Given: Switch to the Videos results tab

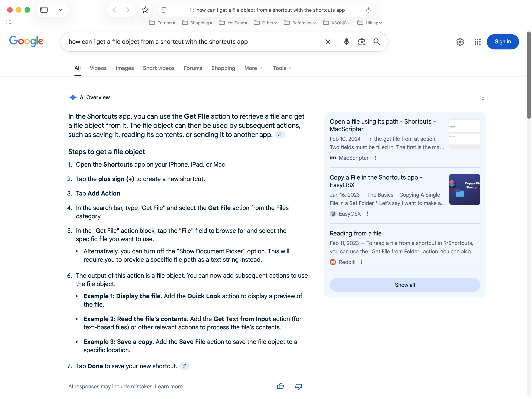Looking at the screenshot, I should point(98,68).
